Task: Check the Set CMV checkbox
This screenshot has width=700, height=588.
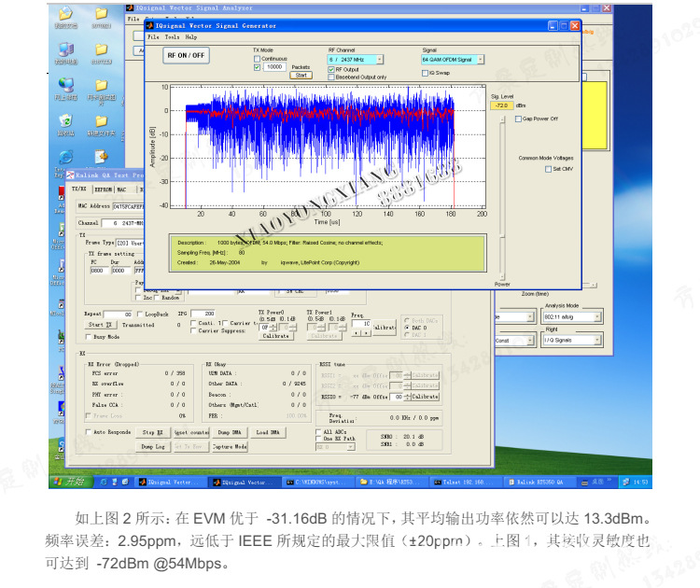Action: tap(548, 169)
